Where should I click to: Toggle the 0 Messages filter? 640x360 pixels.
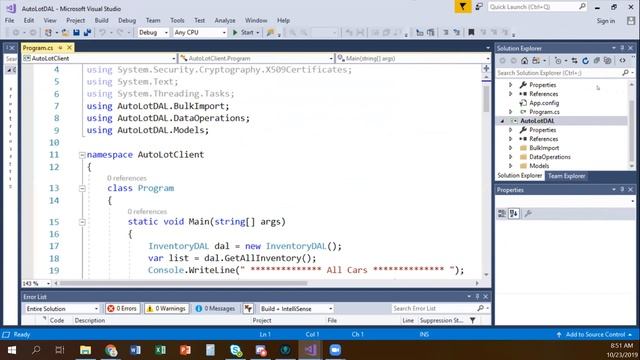216,309
